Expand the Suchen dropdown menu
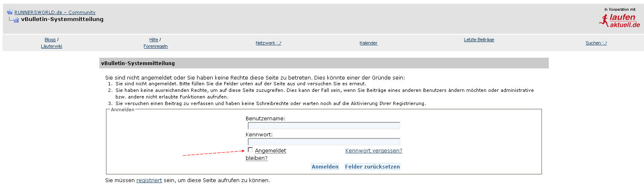This screenshot has height=192, width=644. (x=596, y=43)
